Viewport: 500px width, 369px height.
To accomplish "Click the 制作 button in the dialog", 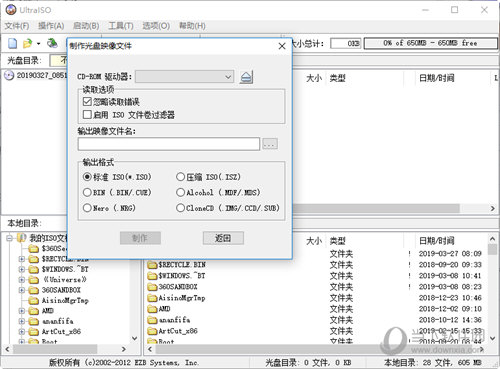I will coord(140,238).
